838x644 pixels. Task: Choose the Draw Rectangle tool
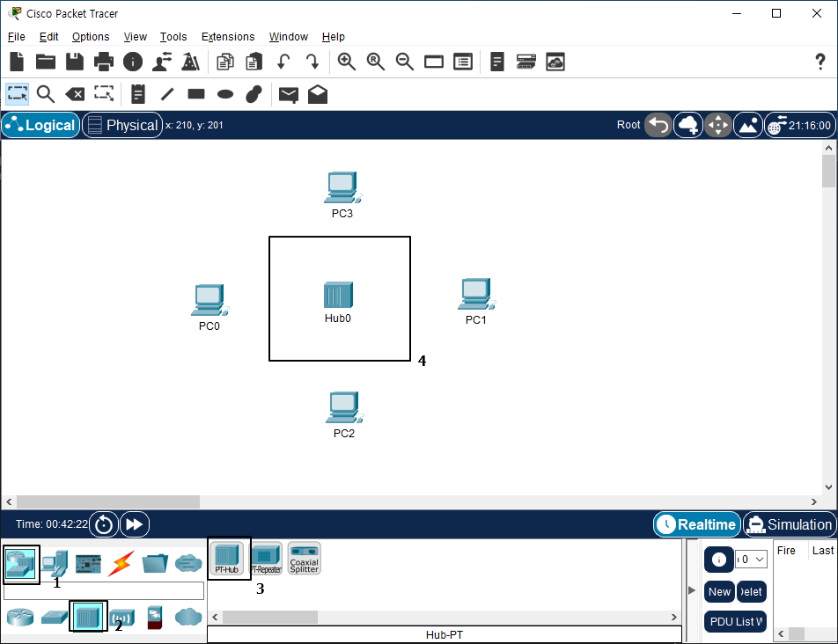tap(196, 94)
